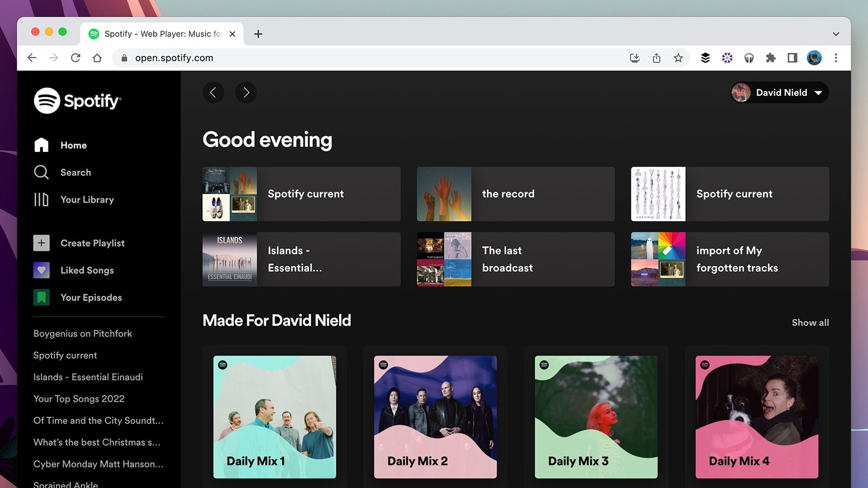Open Home via the house icon
The width and height of the screenshot is (868, 488).
click(42, 145)
